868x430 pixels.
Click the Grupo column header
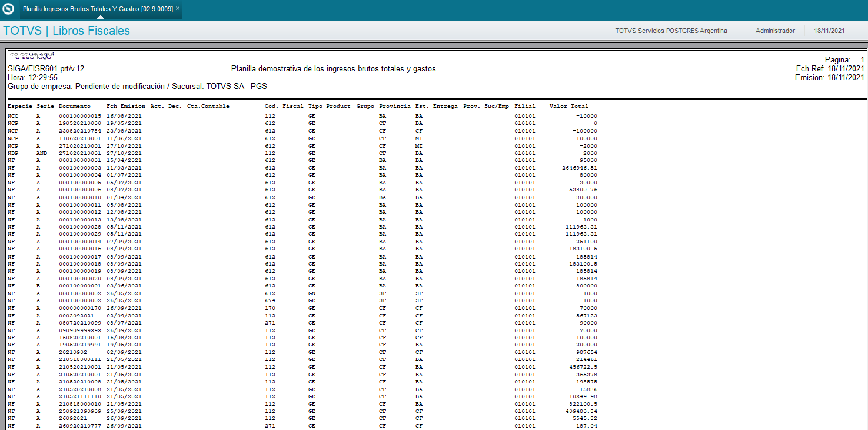(365, 107)
